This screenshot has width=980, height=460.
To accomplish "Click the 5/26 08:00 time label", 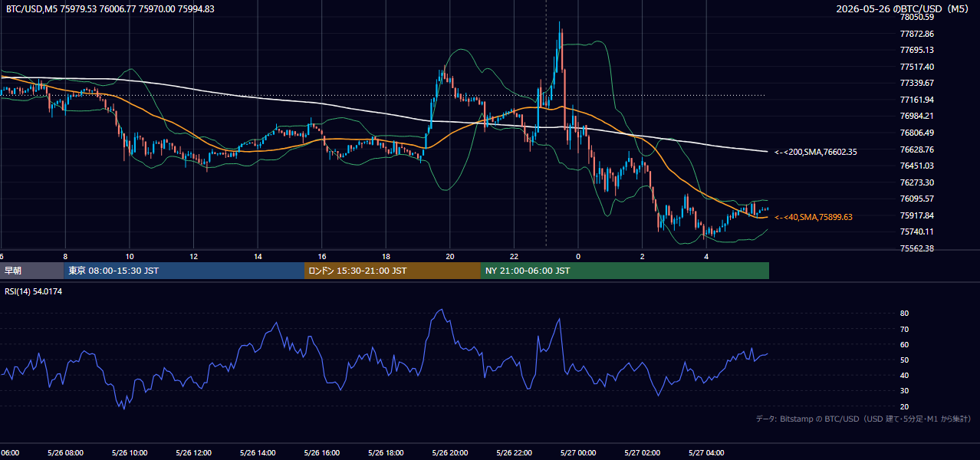I will click(65, 453).
